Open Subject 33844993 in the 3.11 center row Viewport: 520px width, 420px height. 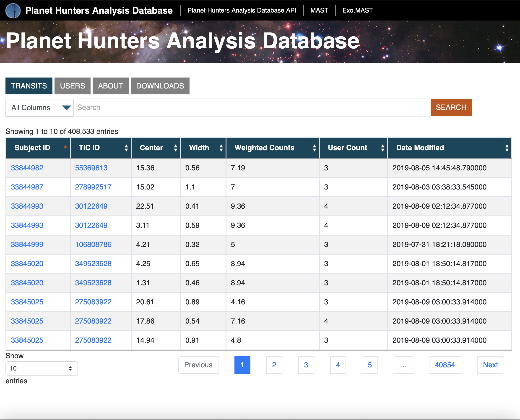point(27,225)
